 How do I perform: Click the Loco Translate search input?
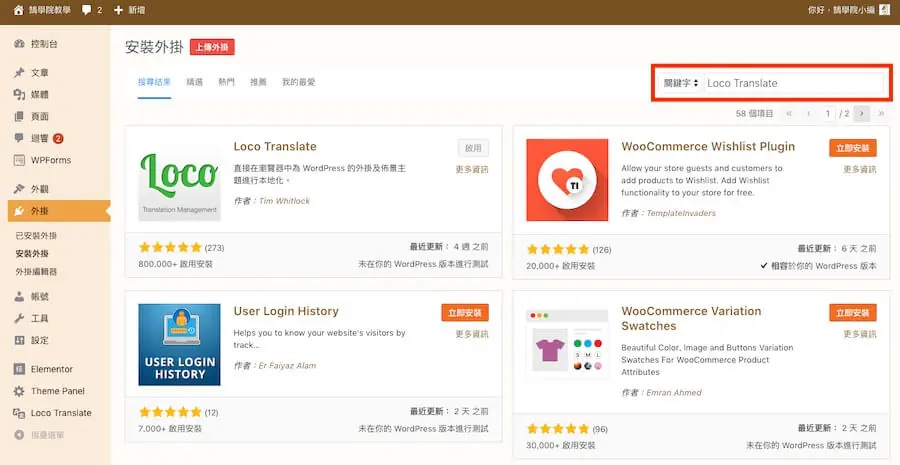click(794, 83)
